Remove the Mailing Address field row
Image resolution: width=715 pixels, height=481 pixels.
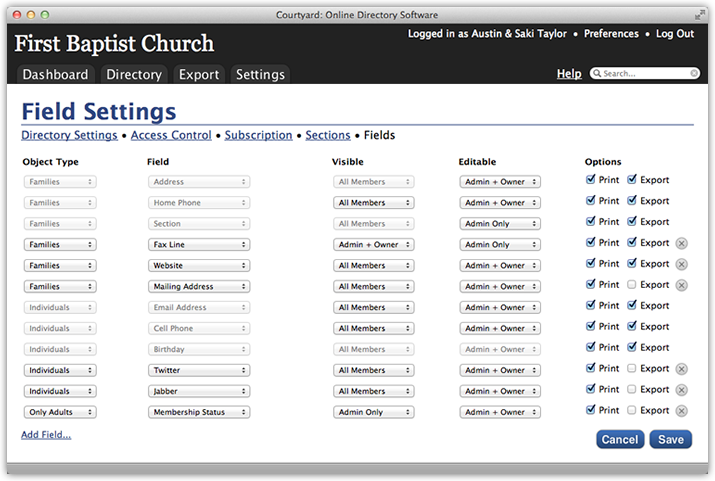click(x=681, y=285)
